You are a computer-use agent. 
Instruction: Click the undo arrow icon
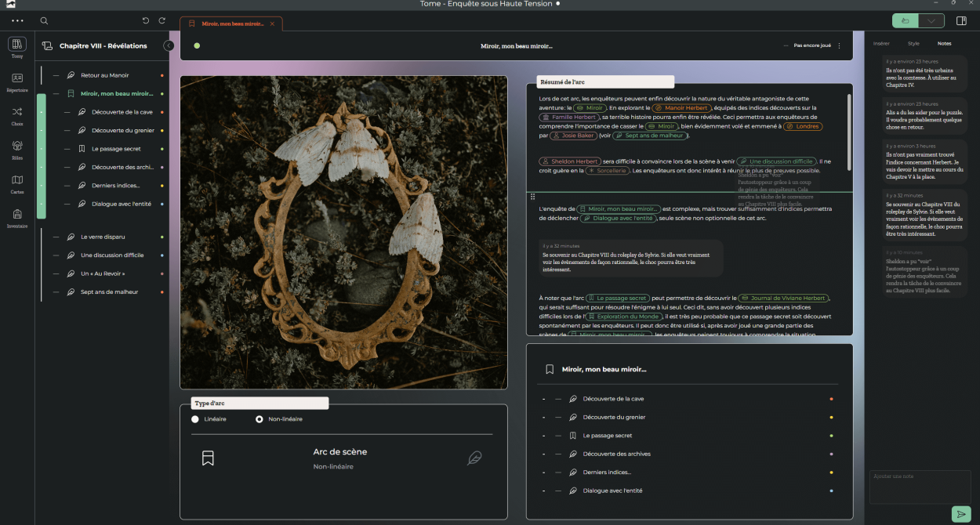[146, 21]
